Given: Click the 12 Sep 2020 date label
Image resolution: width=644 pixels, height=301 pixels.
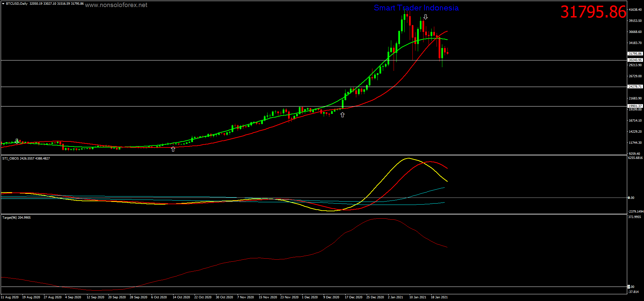Looking at the screenshot, I should (x=96, y=297).
